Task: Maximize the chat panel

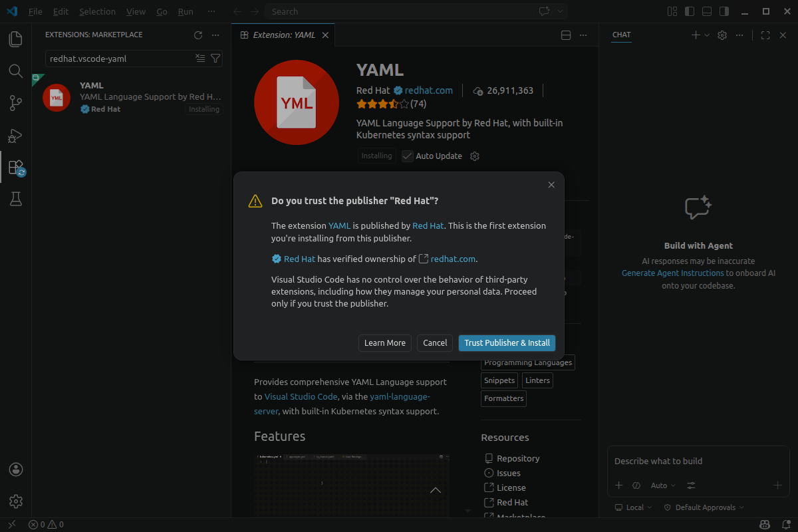Action: [x=765, y=35]
